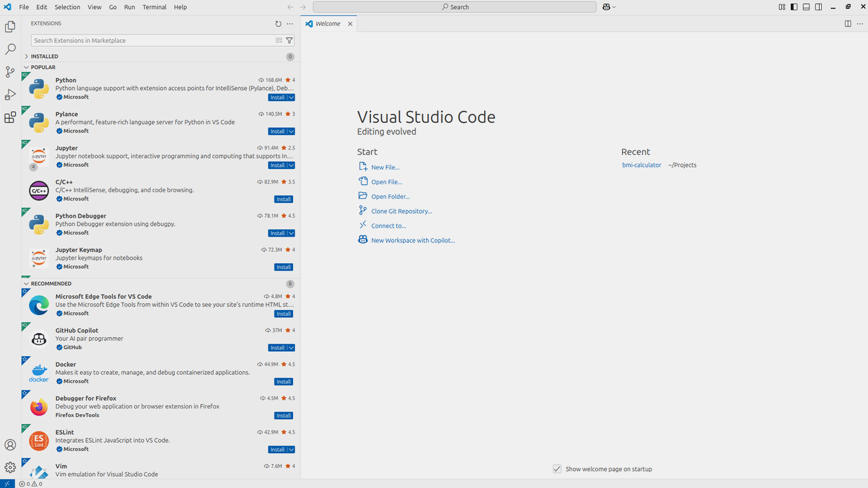Open the File menu
The height and width of the screenshot is (488, 868).
24,7
